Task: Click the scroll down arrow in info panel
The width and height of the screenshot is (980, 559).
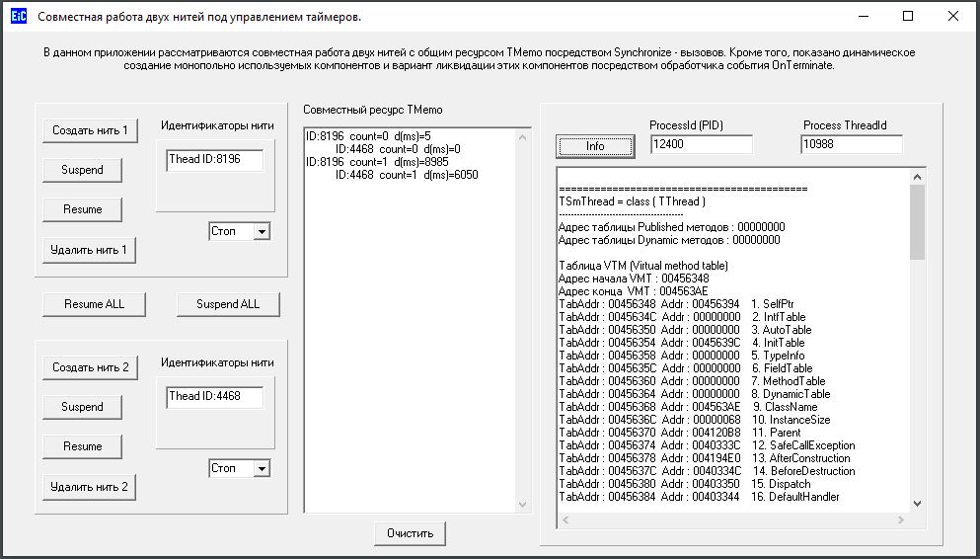Action: click(x=917, y=504)
